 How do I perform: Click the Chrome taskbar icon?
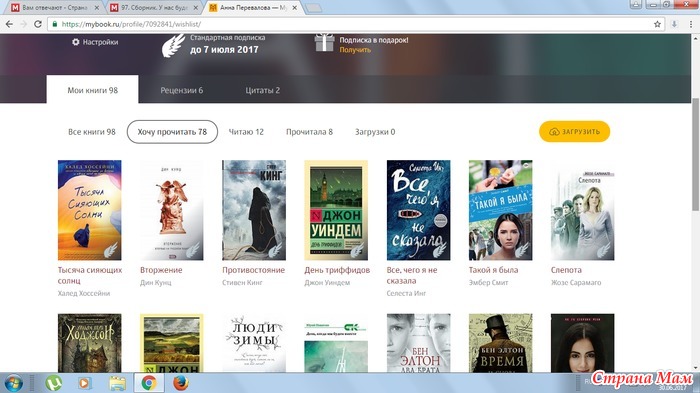click(x=149, y=383)
